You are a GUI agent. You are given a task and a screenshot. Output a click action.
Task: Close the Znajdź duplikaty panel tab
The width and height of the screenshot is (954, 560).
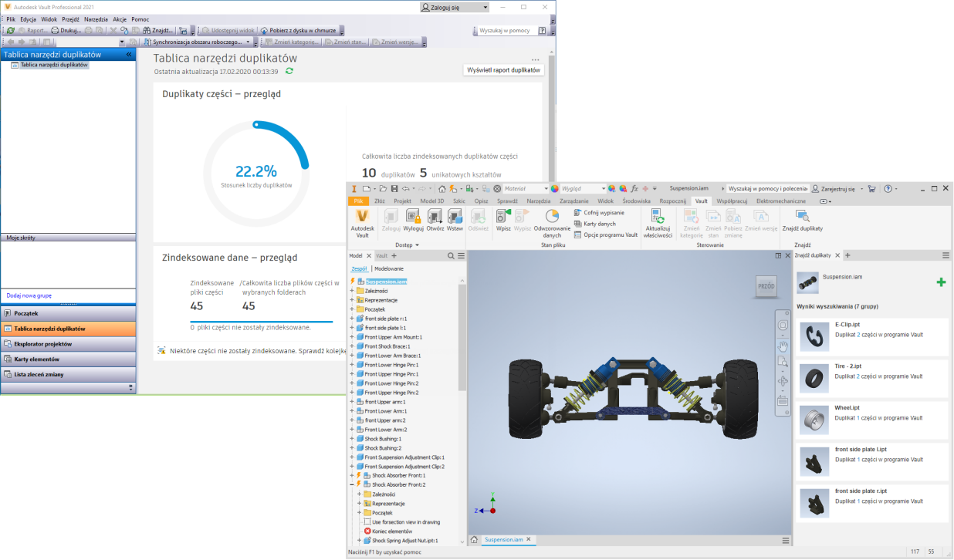click(x=838, y=255)
